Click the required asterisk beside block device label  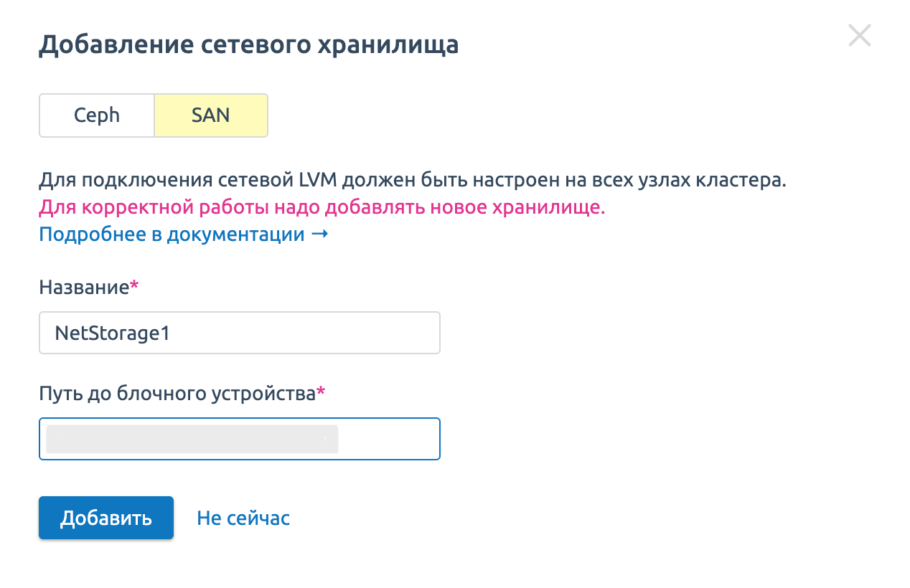[x=321, y=392]
